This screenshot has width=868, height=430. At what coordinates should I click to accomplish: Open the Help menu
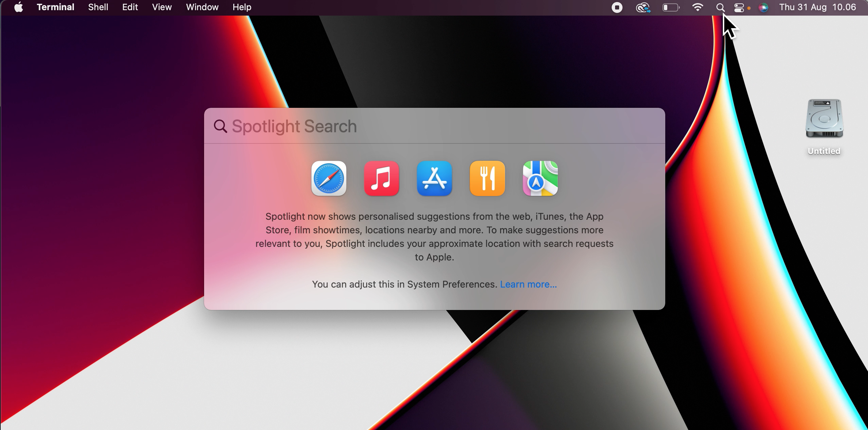coord(242,7)
